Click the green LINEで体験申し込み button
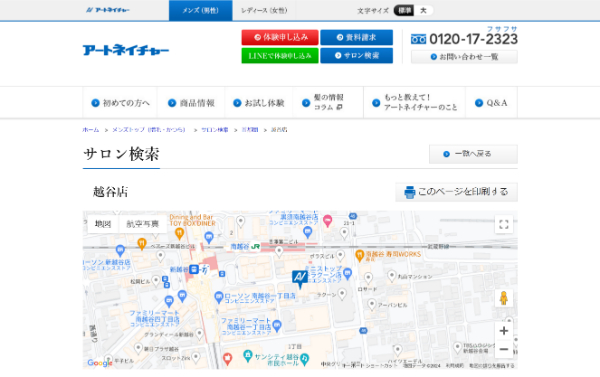600x377 pixels. coord(280,55)
